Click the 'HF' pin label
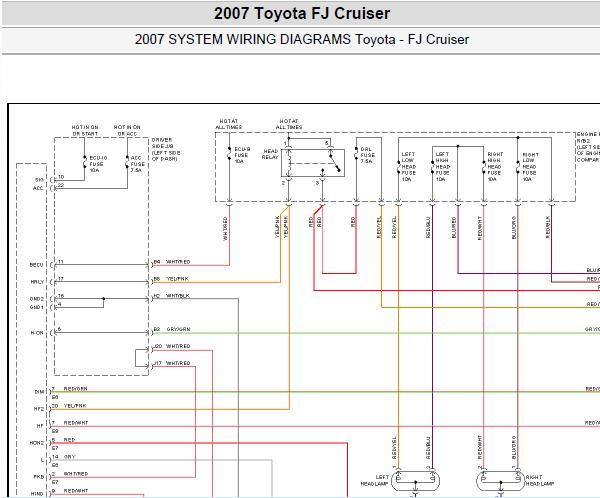 tap(40, 426)
